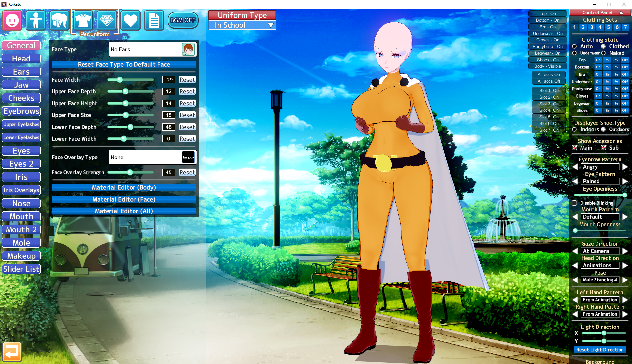Collapse the Control Panel header arrow
This screenshot has width=632, height=364.
(621, 12)
